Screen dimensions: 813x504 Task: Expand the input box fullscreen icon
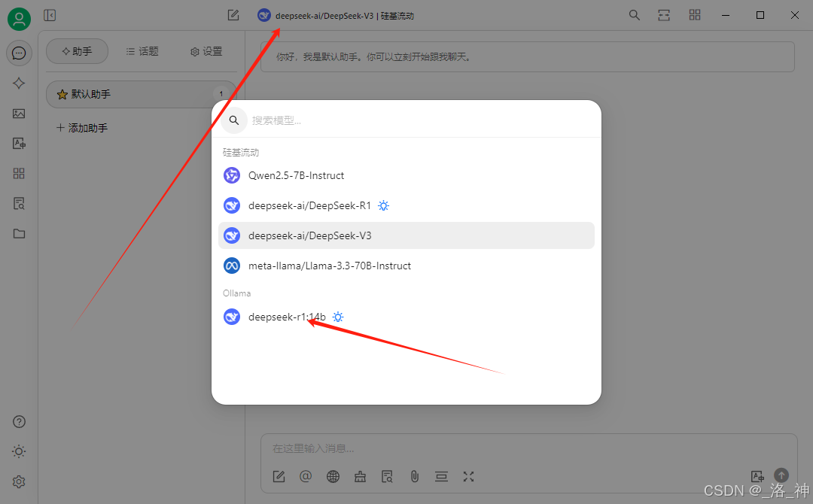pos(468,477)
